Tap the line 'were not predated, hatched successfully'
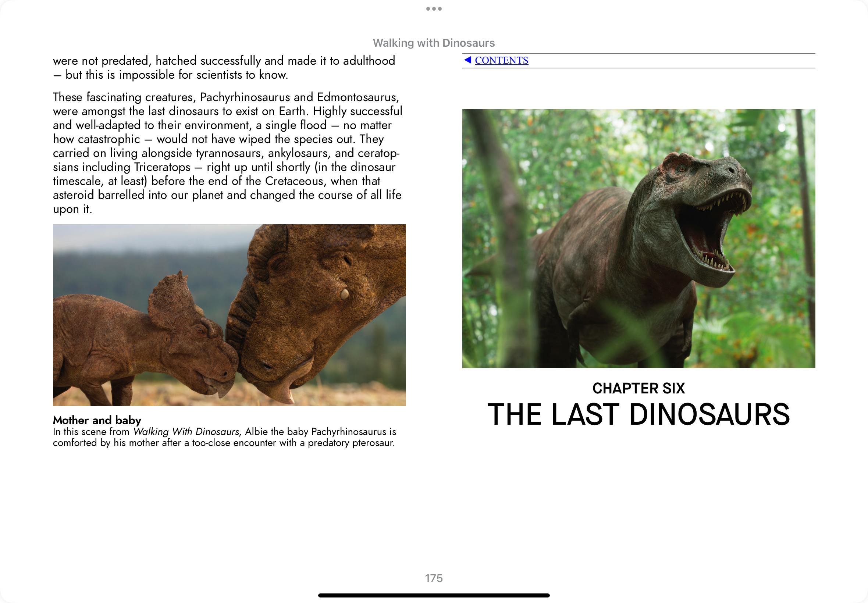Image resolution: width=868 pixels, height=603 pixels. tap(157, 61)
